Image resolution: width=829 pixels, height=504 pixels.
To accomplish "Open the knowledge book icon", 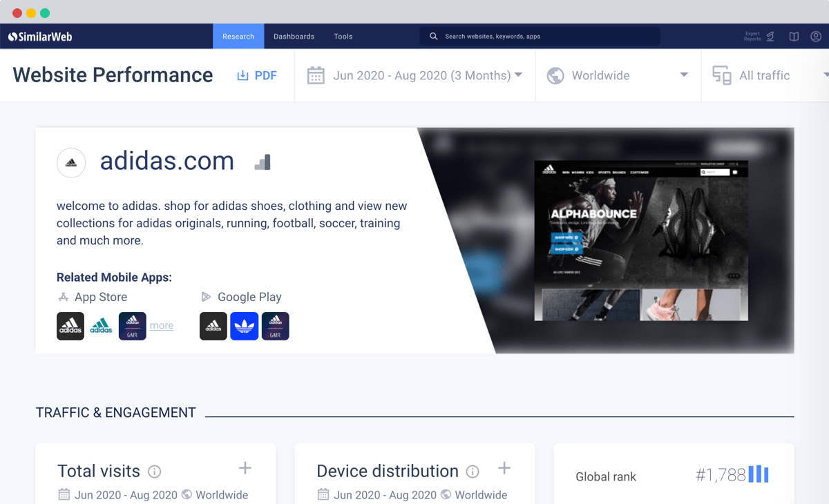I will tap(794, 37).
